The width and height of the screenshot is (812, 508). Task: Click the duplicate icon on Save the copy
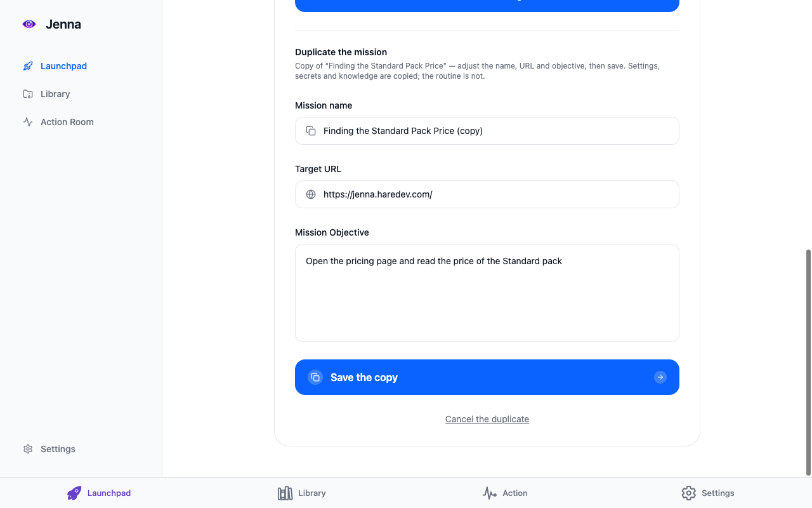[x=315, y=377]
